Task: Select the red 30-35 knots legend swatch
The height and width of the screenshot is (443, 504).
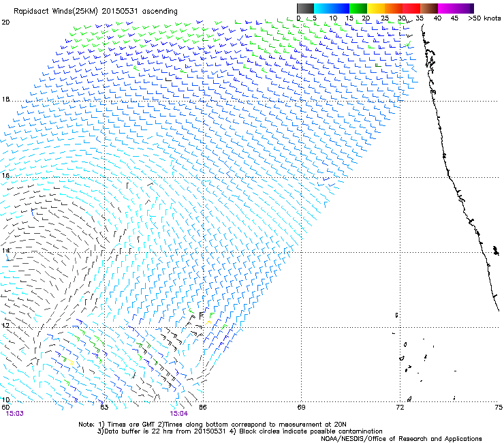Action: (x=411, y=8)
